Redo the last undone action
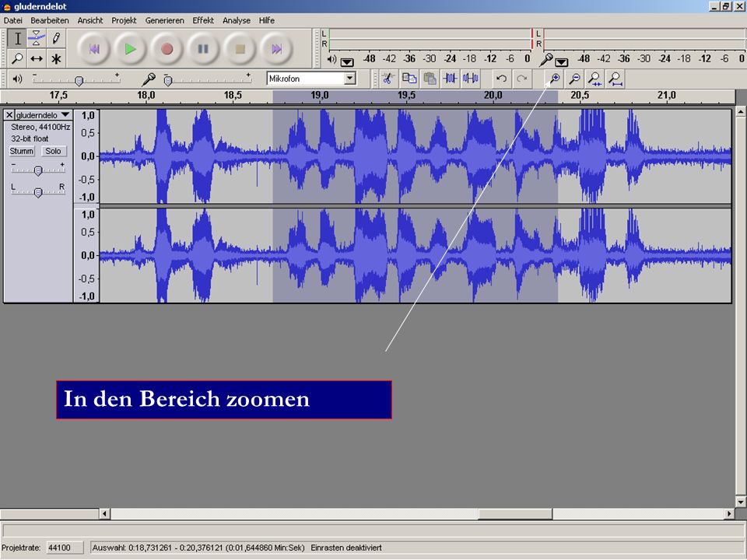Viewport: 747px width, 560px height. [521, 79]
